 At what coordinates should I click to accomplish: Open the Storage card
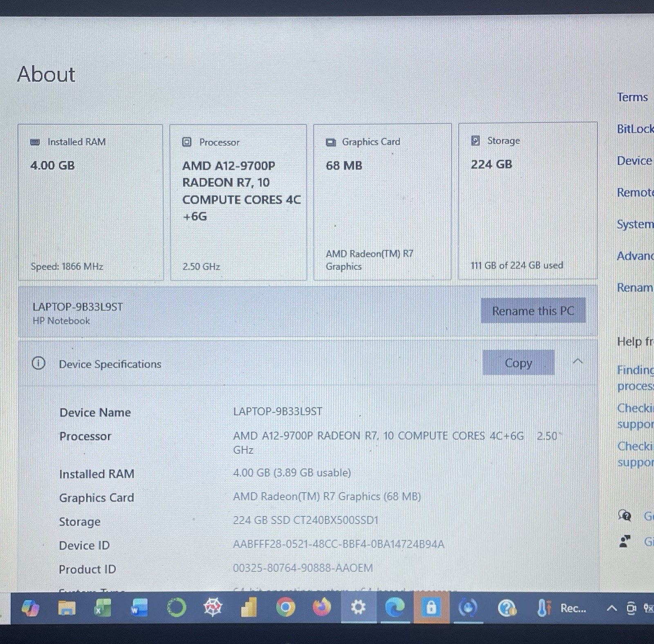tap(528, 201)
